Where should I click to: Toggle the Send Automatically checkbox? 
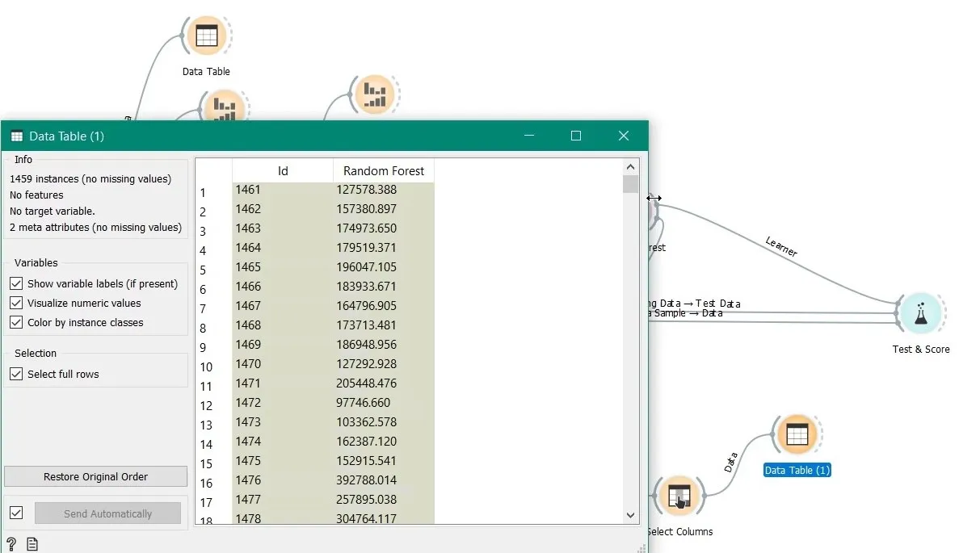click(16, 513)
